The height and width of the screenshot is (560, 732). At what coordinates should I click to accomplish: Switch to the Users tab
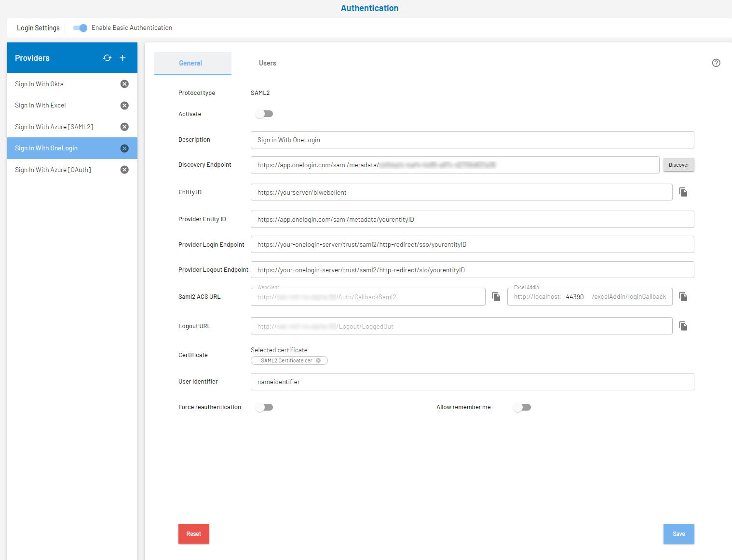coord(267,63)
